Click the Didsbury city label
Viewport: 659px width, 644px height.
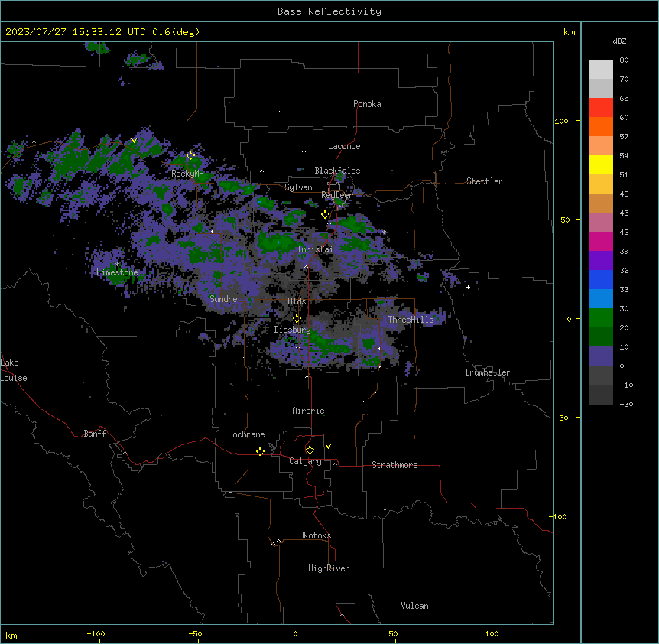tap(293, 330)
